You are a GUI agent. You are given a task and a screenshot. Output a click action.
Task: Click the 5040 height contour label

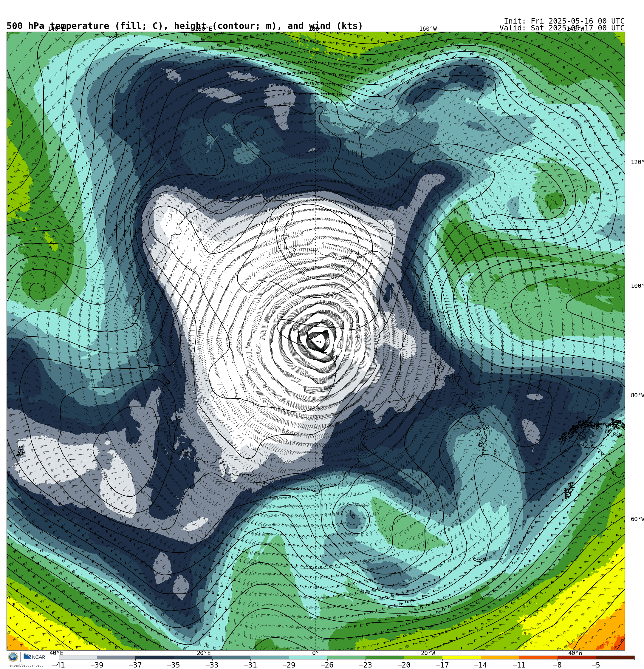(288, 92)
